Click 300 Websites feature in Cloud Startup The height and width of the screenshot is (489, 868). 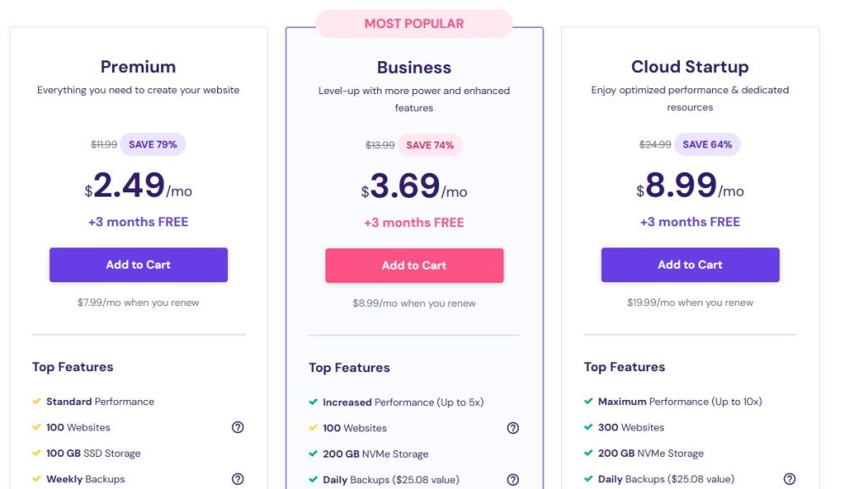[631, 428]
